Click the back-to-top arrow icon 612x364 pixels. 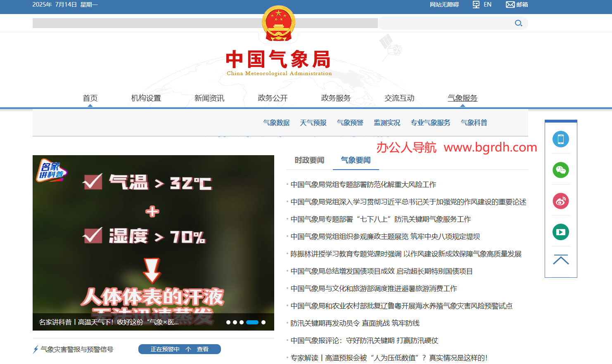pos(560,260)
